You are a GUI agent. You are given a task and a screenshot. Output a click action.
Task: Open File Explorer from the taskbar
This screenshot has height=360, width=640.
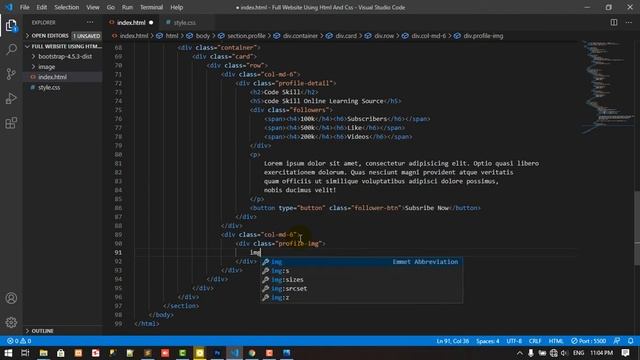pos(43,353)
